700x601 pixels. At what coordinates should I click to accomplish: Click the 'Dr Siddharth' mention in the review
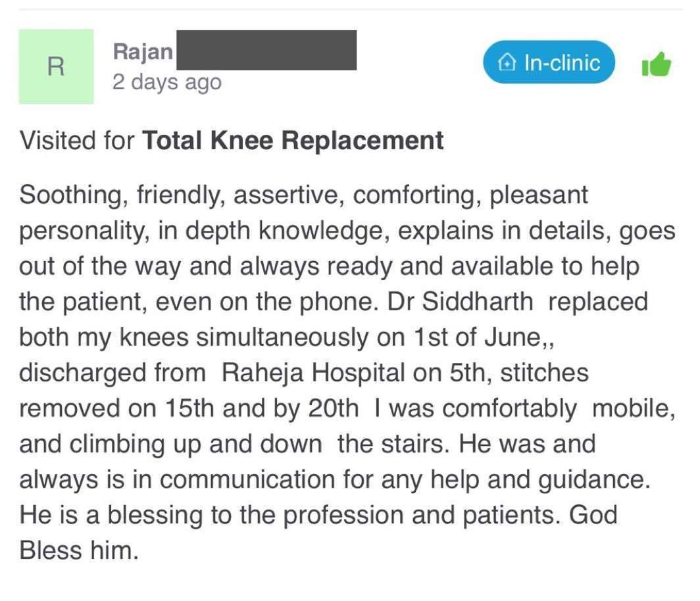[461, 302]
